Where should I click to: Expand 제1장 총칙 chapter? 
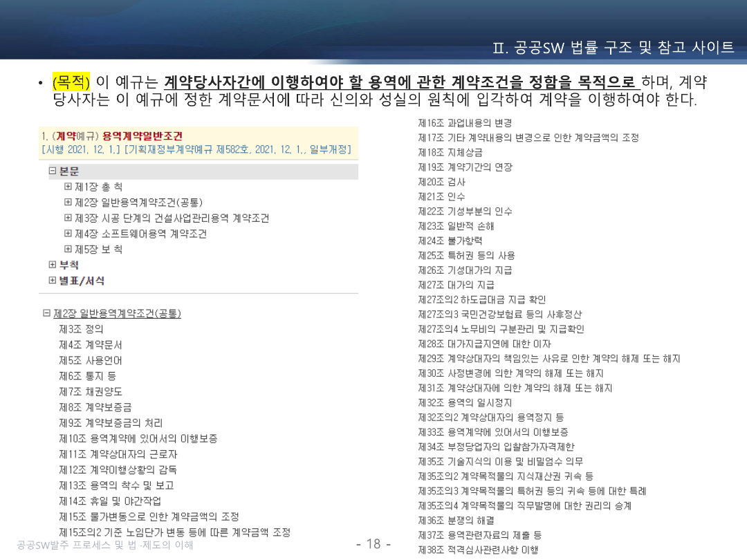coord(68,187)
